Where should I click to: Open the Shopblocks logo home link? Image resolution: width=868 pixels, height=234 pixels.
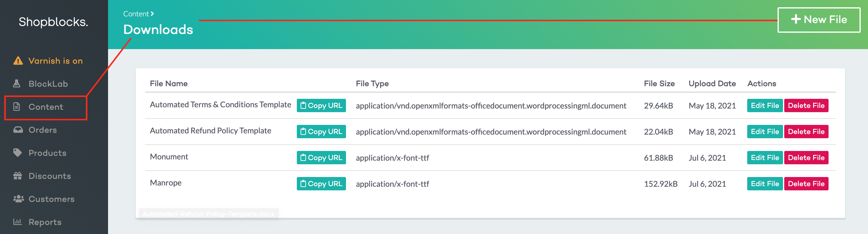pos(53,22)
